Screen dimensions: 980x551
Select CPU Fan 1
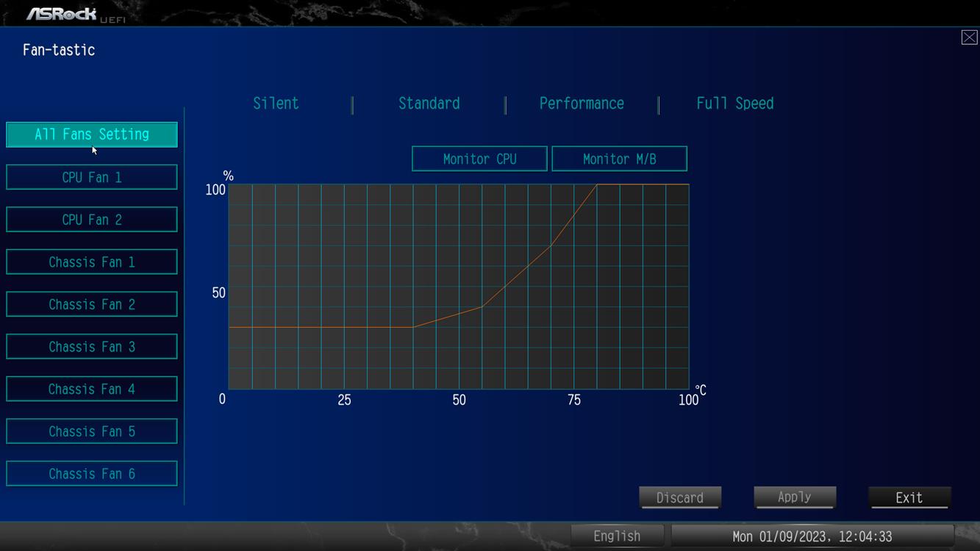92,177
